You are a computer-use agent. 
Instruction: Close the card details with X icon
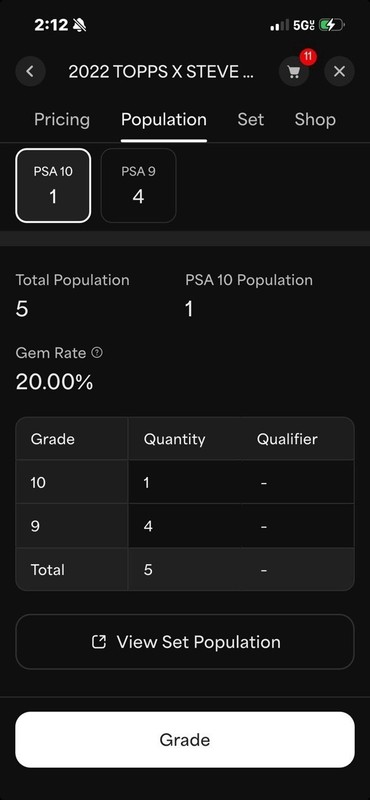coord(339,71)
